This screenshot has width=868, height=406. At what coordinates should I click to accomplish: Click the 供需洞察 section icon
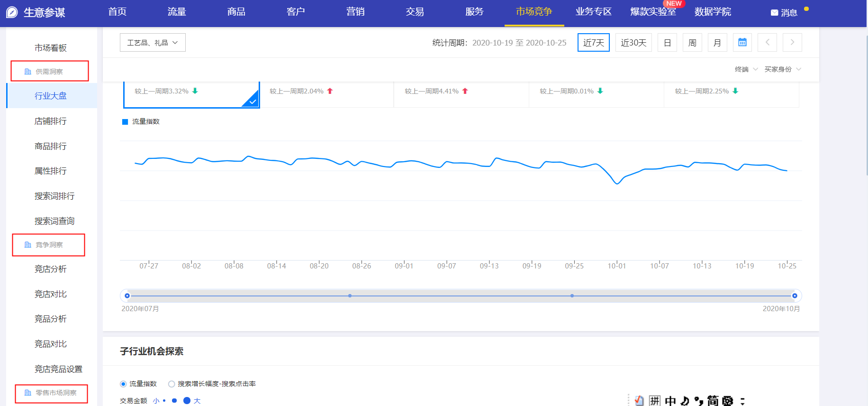point(28,72)
